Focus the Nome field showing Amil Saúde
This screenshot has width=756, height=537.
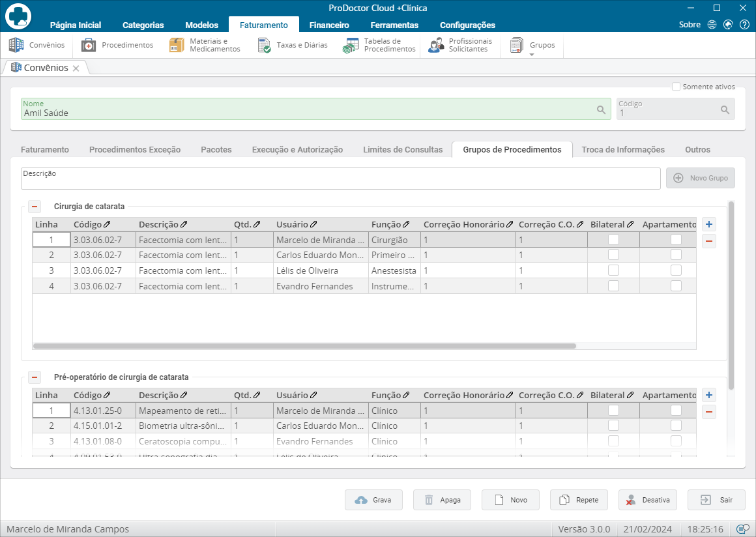point(316,109)
